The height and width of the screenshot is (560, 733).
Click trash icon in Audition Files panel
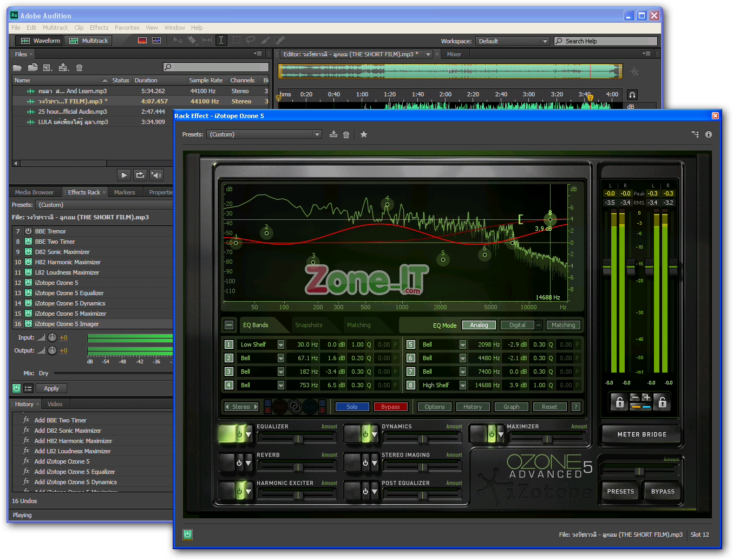tap(80, 68)
